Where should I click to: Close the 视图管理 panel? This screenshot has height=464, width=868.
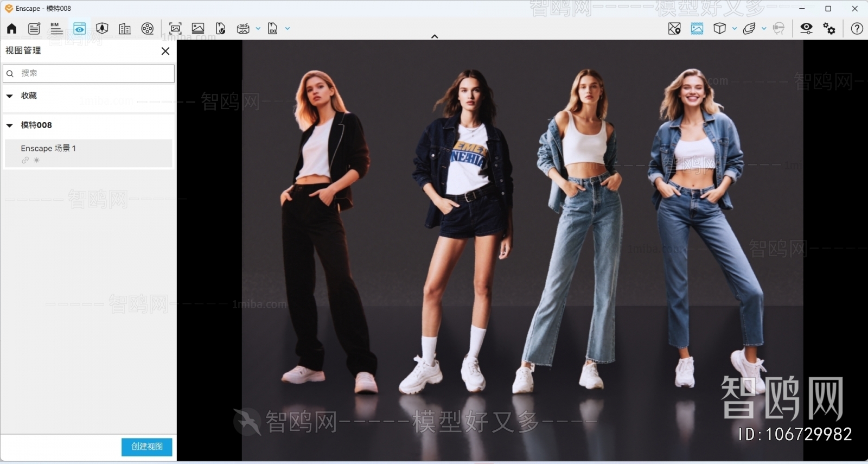click(x=165, y=51)
